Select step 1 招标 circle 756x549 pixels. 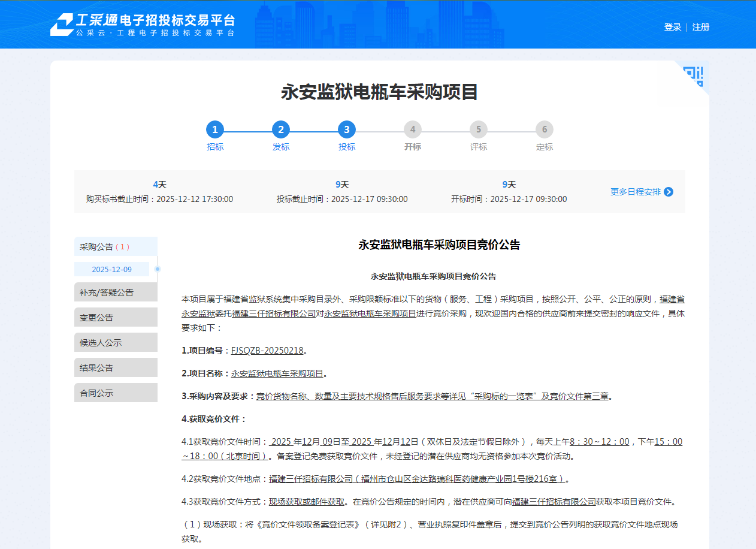[x=215, y=129]
